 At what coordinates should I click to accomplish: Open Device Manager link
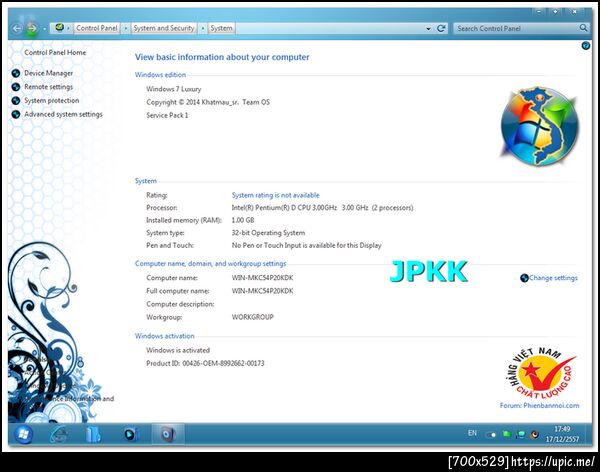49,73
